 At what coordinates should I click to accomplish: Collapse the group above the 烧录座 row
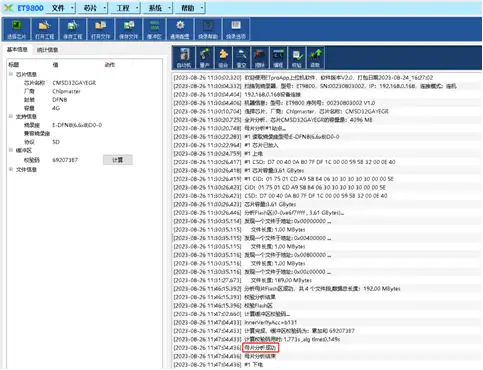[11, 116]
